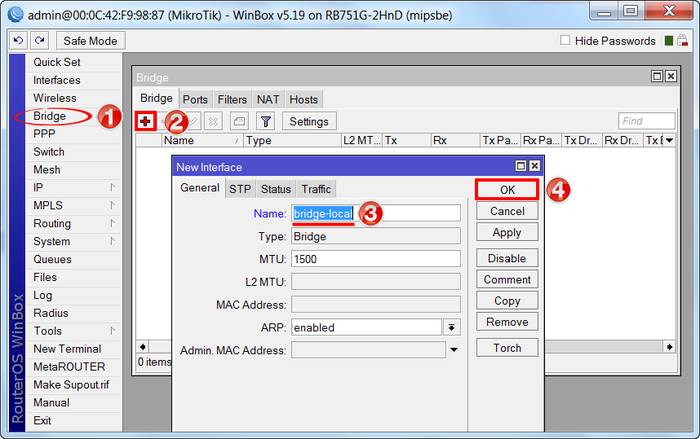700x439 pixels.
Task: Click the green status indicator next to lock
Action: (667, 41)
